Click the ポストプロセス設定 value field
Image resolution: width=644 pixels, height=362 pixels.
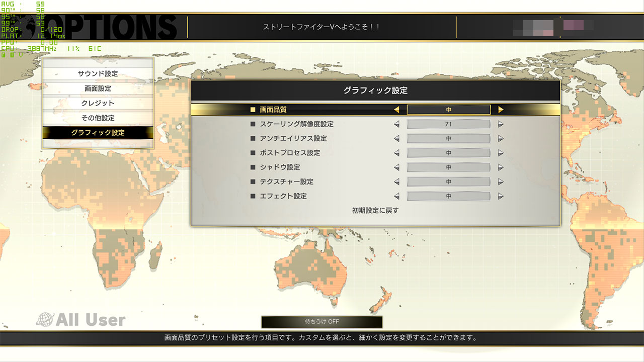pos(448,153)
